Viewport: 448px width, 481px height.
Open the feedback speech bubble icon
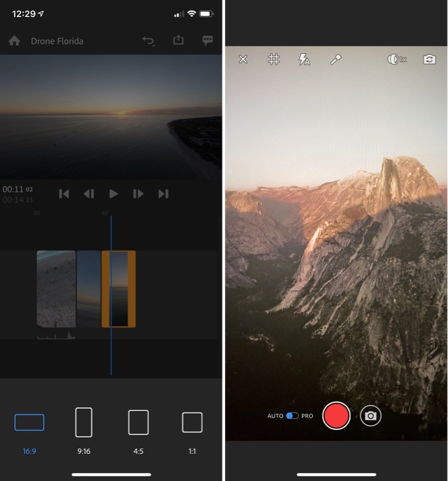click(x=208, y=40)
